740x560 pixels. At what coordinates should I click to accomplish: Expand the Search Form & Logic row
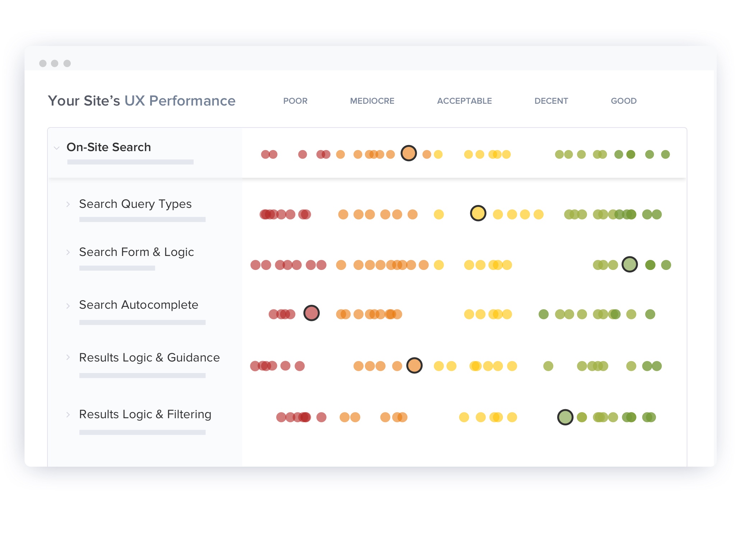[68, 252]
